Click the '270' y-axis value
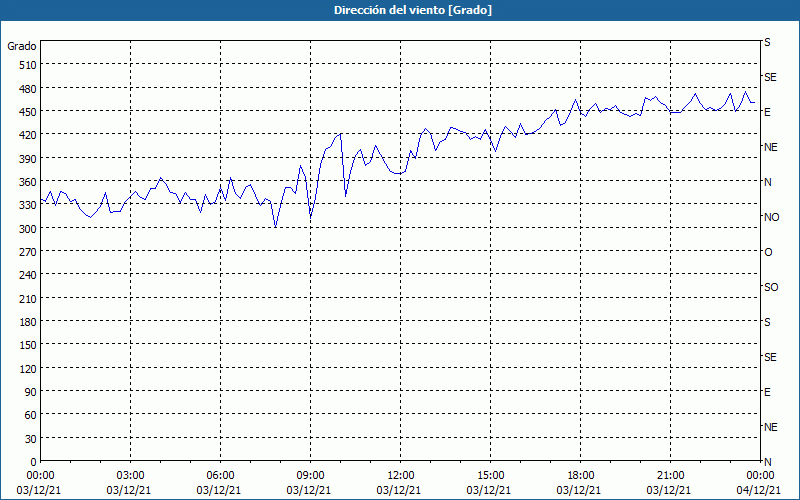 tap(28, 252)
